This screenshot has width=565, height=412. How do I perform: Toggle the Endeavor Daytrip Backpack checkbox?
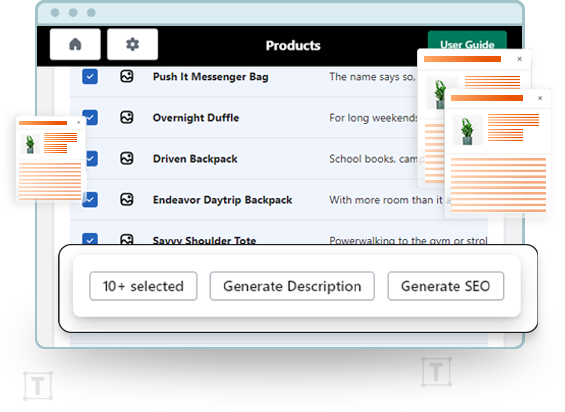[90, 200]
